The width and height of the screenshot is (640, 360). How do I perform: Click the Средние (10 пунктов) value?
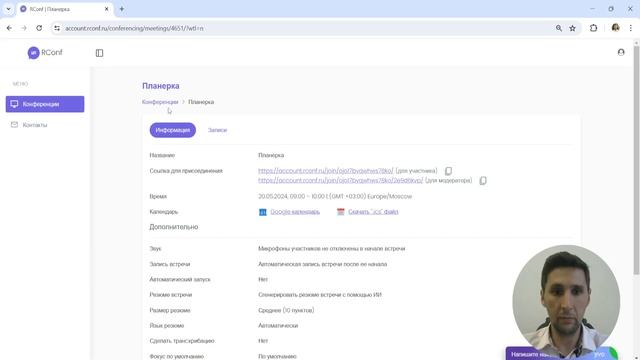pyautogui.click(x=286, y=310)
